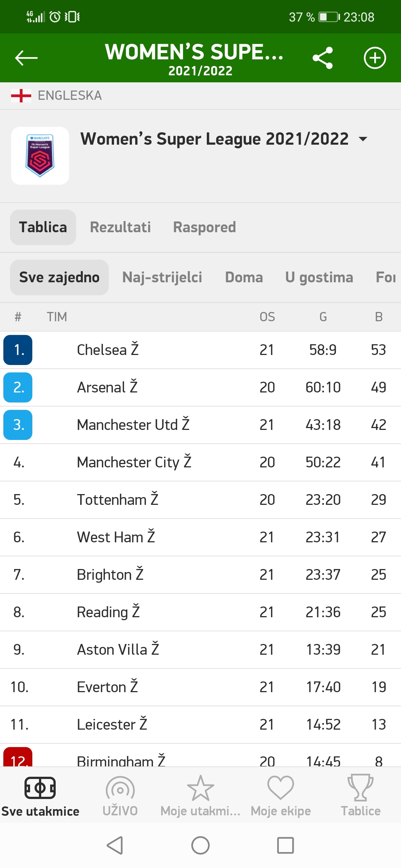Viewport: 401px width, 868px height.
Task: Switch to the Rezultati tab
Action: pyautogui.click(x=120, y=227)
